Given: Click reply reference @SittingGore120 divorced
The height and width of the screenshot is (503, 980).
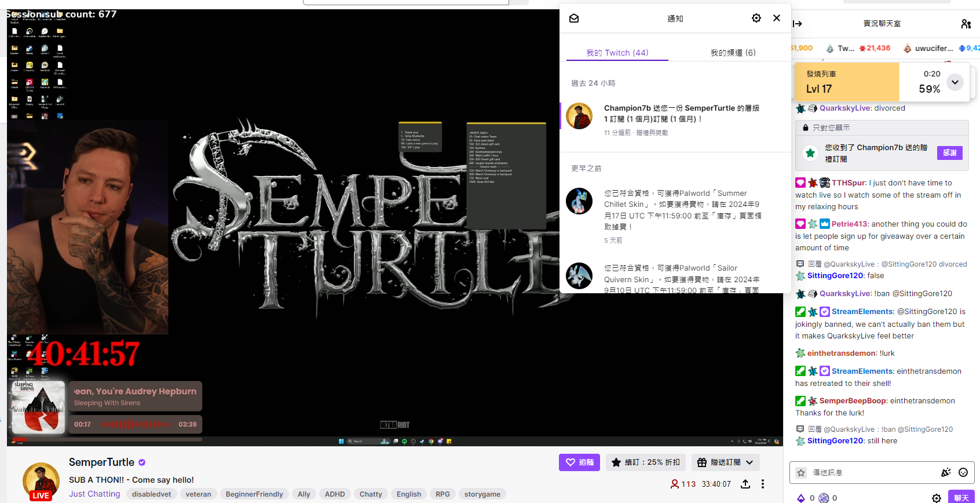Looking at the screenshot, I should click(x=881, y=264).
